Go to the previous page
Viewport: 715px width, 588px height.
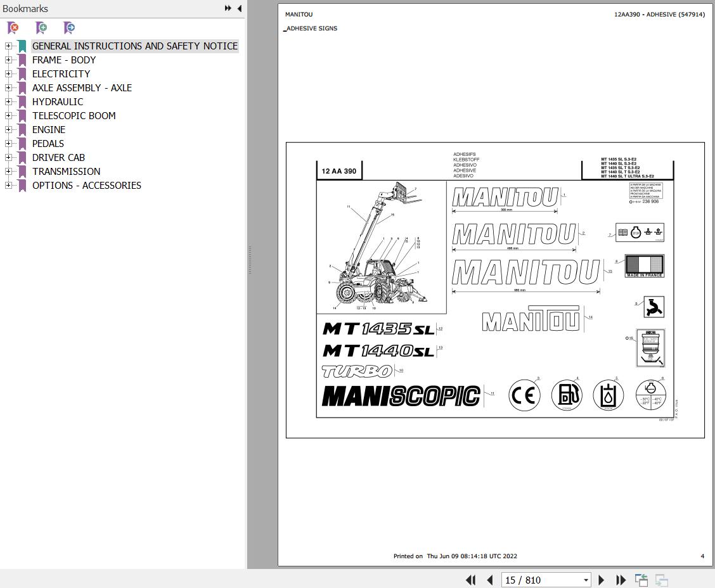(490, 580)
